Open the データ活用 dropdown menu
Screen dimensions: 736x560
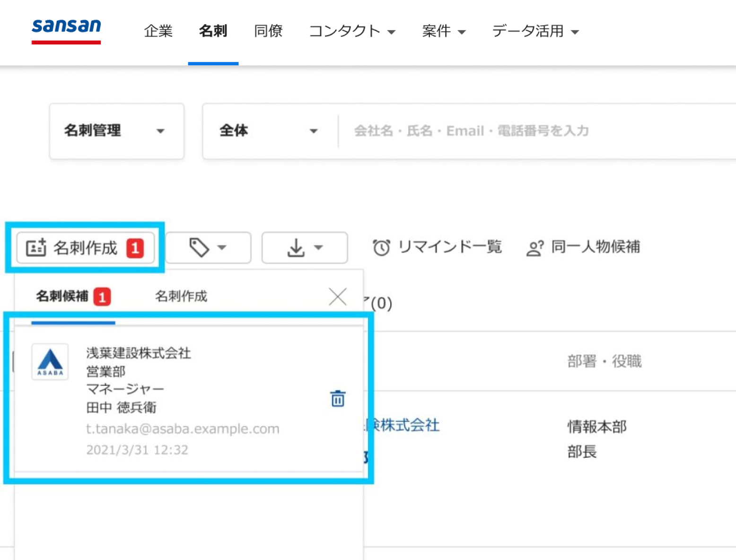[535, 31]
